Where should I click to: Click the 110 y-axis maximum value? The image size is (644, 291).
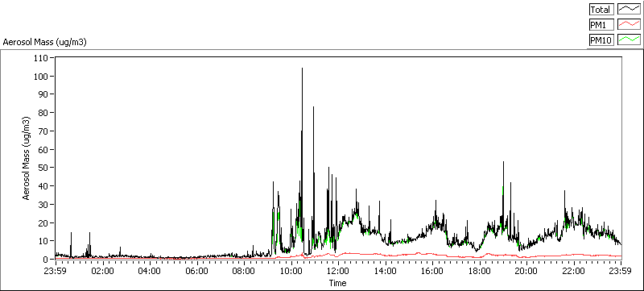tap(42, 58)
